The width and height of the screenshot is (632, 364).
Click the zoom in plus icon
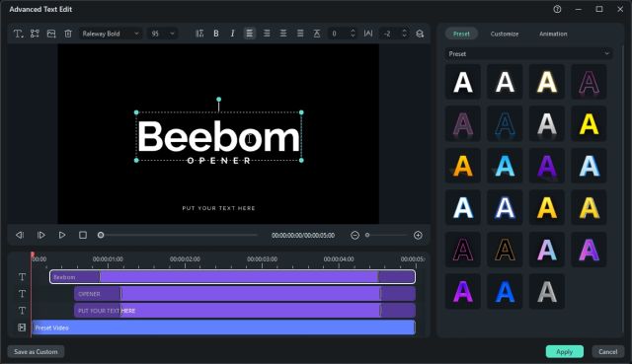pyautogui.click(x=418, y=235)
